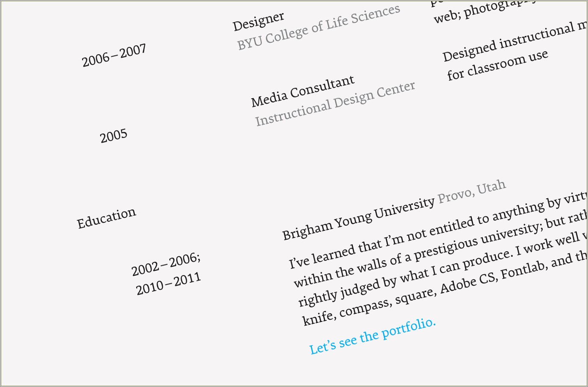The width and height of the screenshot is (588, 387).
Task: Click the "for classroom use" text
Action: [497, 65]
